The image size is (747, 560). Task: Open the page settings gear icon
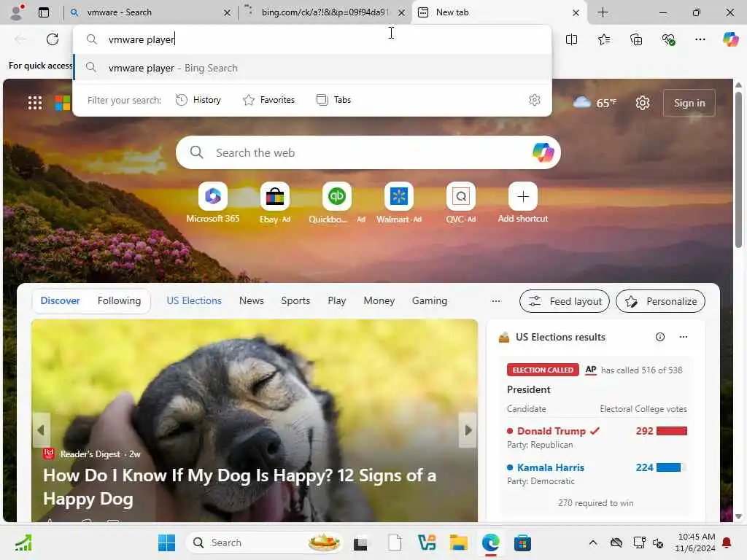(x=643, y=103)
